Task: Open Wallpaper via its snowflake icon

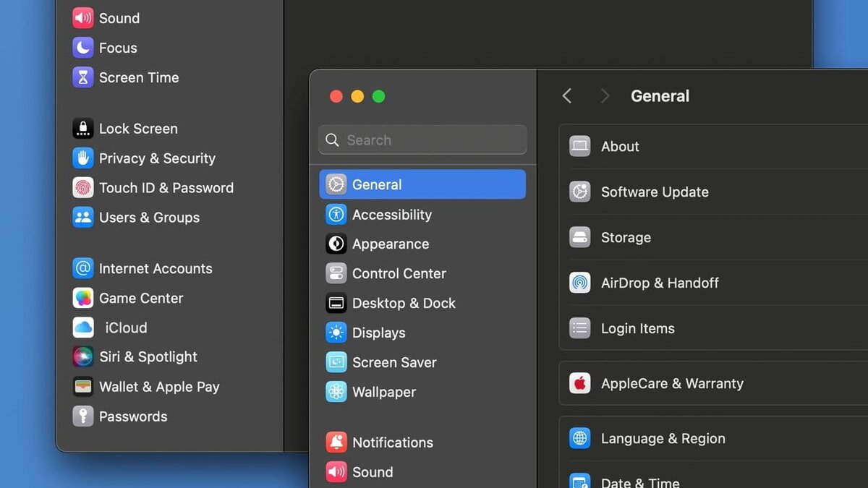Action: 336,392
